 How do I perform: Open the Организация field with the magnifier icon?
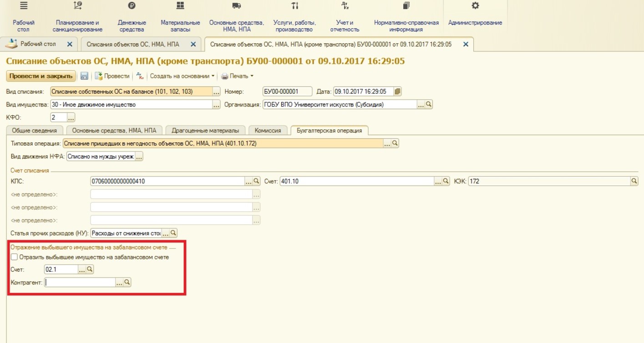point(429,105)
